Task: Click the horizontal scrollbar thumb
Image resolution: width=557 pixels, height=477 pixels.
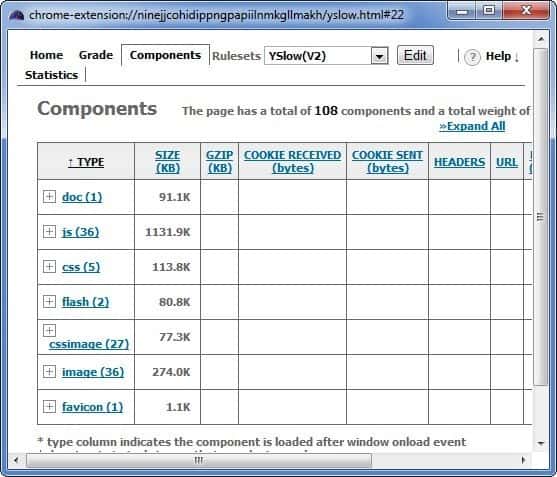Action: (x=199, y=460)
